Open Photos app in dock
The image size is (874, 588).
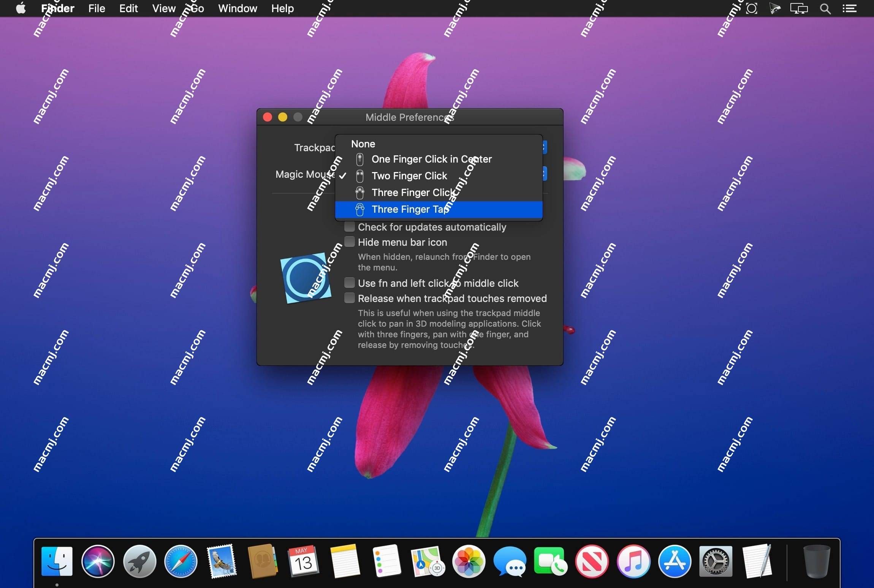pyautogui.click(x=469, y=561)
